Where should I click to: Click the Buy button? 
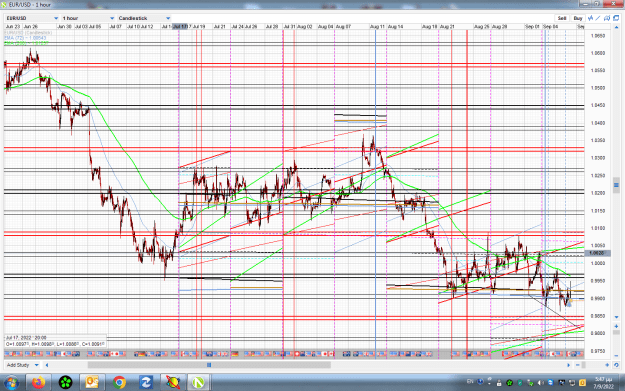click(578, 18)
